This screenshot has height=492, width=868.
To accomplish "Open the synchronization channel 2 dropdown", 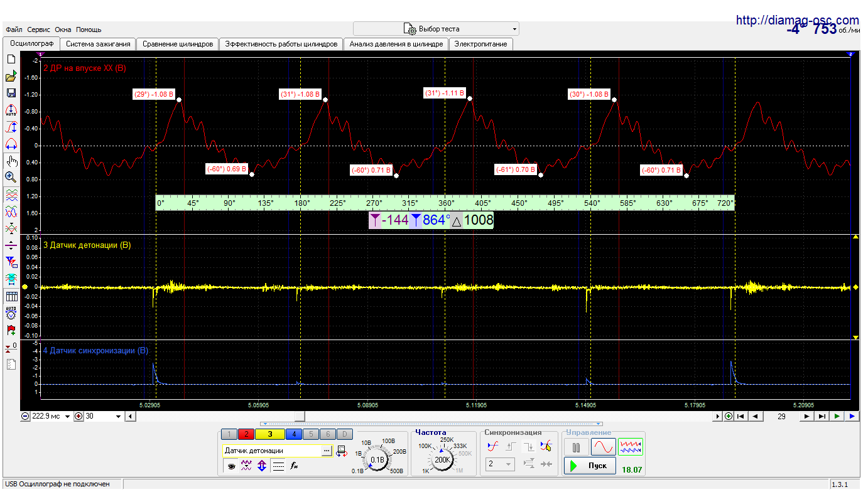I will click(501, 465).
